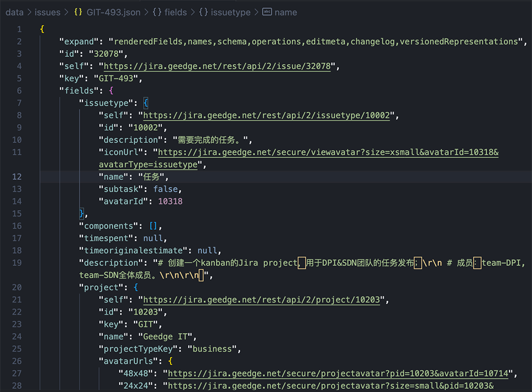Click line number 12 in the gutter
This screenshot has height=392, width=532.
[17, 177]
